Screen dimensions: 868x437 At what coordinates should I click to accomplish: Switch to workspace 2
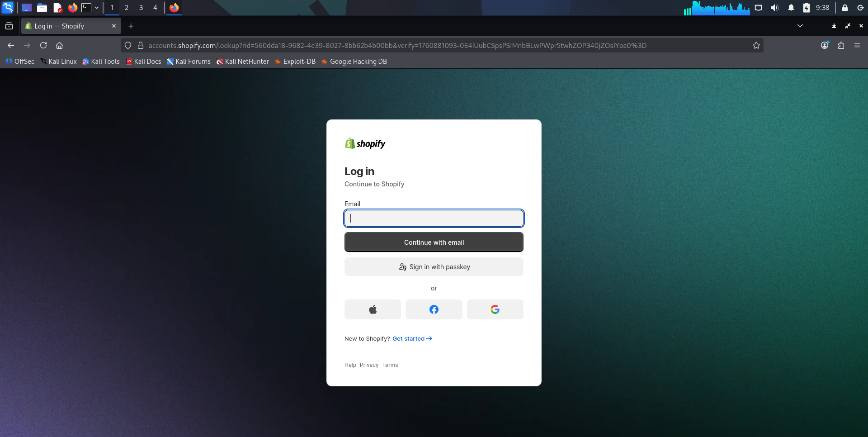[127, 8]
